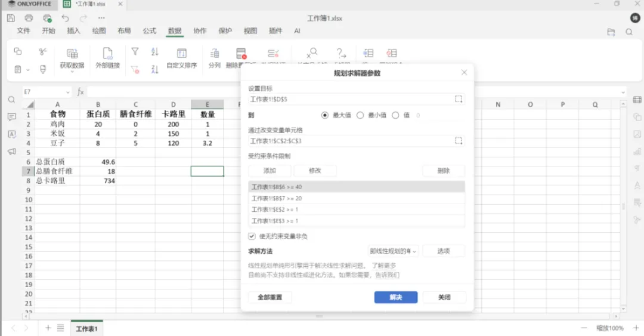Click the Filter funnel icon
This screenshot has width=644, height=336.
click(135, 51)
